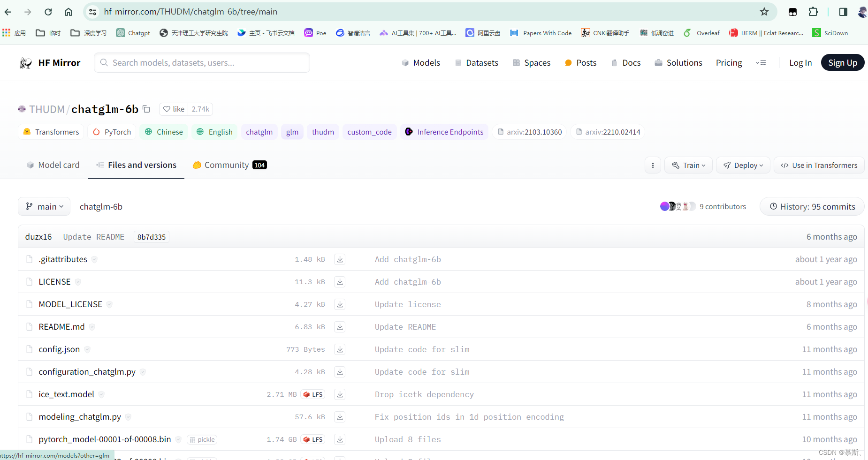The image size is (868, 460).
Task: Open History: 95 commits
Action: [812, 206]
